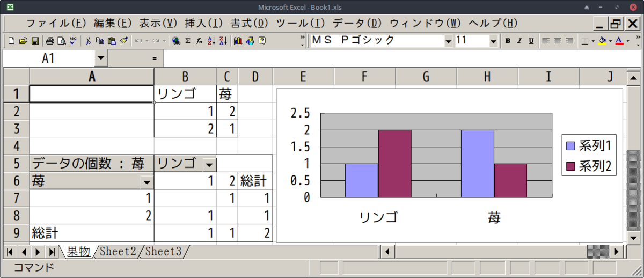This screenshot has width=644, height=278.
Task: Jump to first sheet tab button
Action: 10,251
